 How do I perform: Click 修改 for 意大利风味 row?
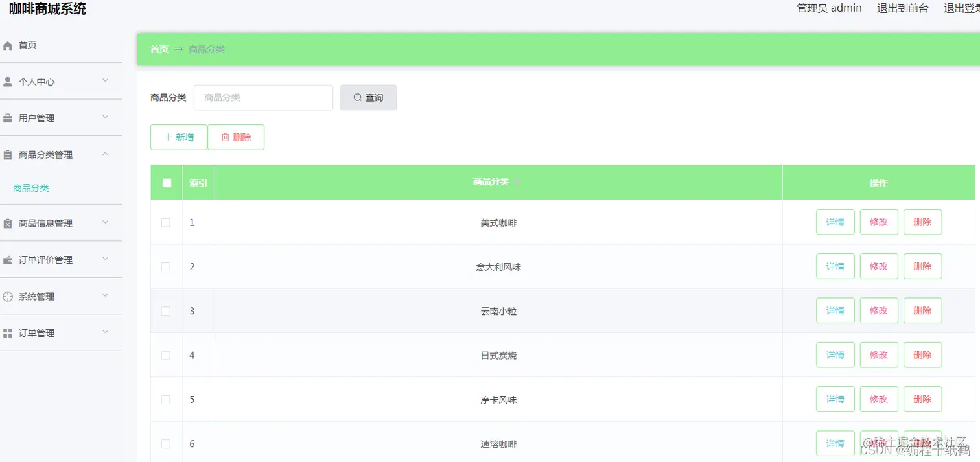[879, 266]
